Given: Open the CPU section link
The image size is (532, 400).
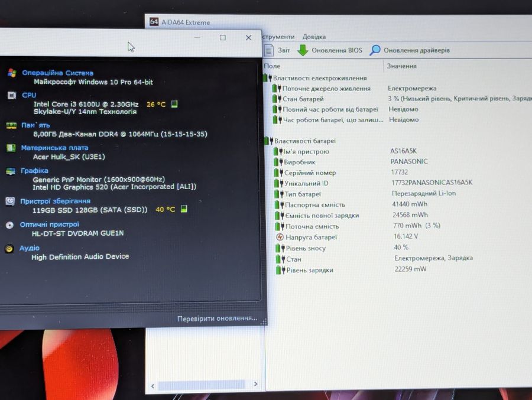Looking at the screenshot, I should point(29,95).
